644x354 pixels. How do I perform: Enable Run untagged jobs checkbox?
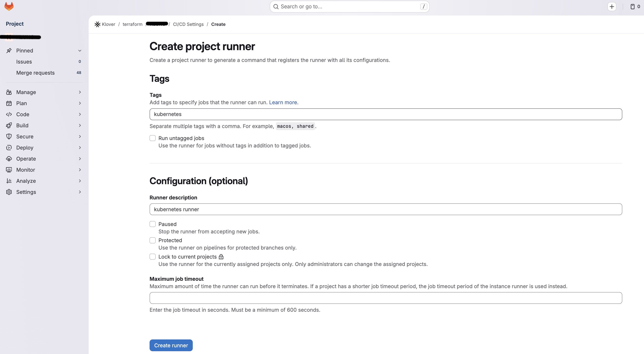pos(153,138)
